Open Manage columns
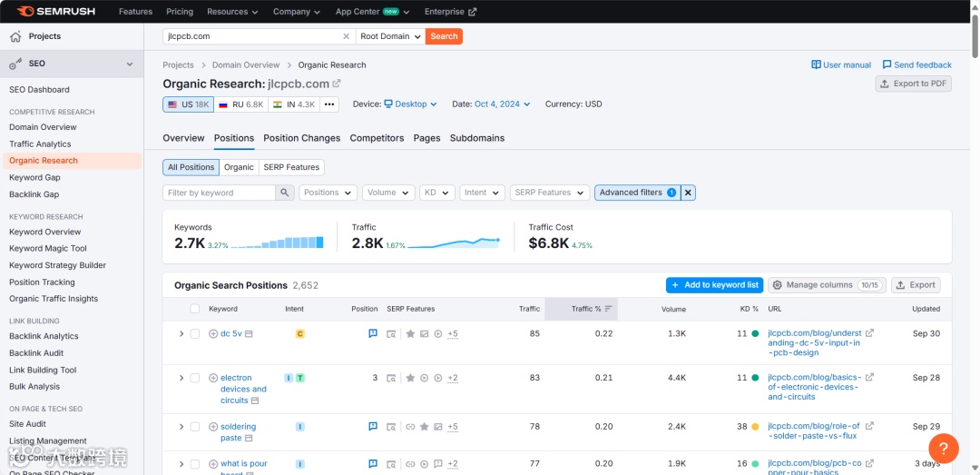 [x=827, y=285]
